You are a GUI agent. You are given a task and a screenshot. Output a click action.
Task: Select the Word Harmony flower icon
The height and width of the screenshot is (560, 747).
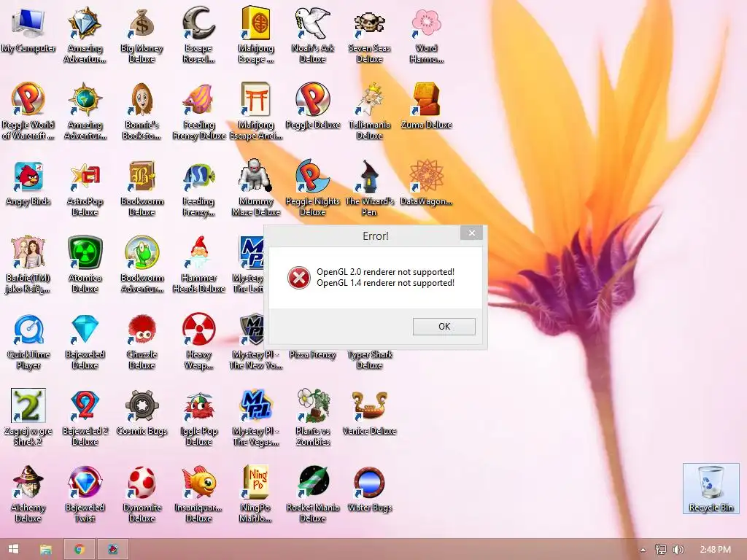426,23
